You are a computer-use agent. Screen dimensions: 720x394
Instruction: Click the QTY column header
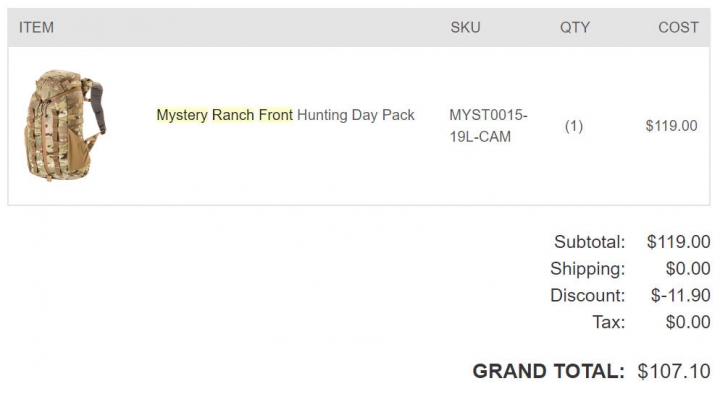point(574,28)
